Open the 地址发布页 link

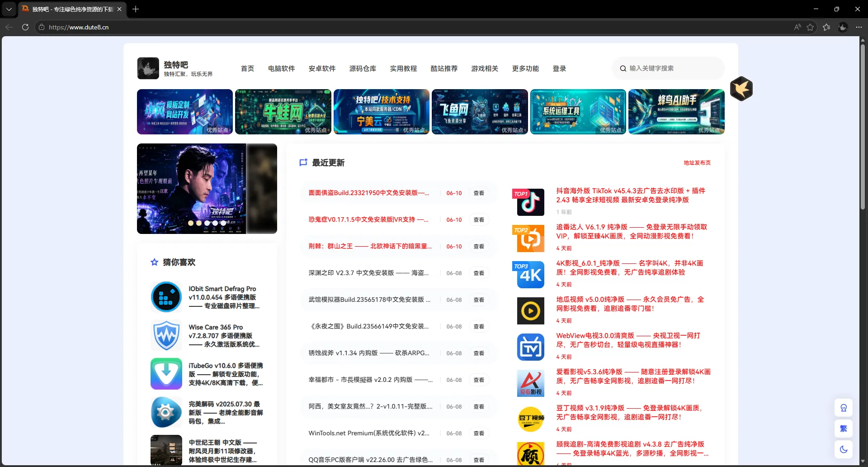coord(697,163)
